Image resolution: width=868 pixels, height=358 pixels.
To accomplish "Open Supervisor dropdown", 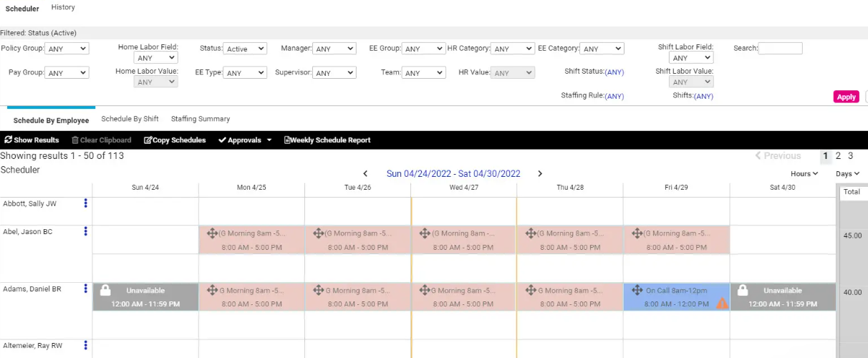I will point(334,73).
